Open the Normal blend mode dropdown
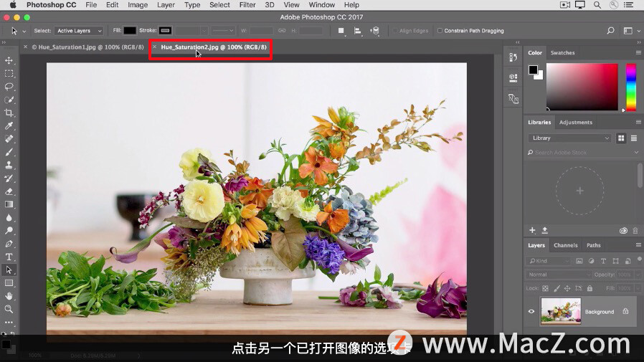This screenshot has height=362, width=644. 559,275
